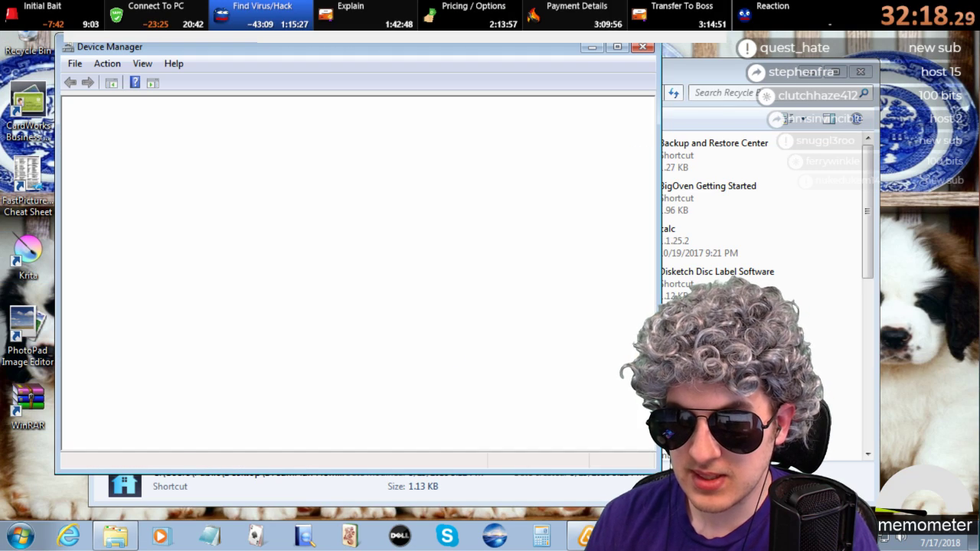Image resolution: width=980 pixels, height=551 pixels.
Task: Click the blue Help question-mark toolbar icon
Action: coord(135,83)
